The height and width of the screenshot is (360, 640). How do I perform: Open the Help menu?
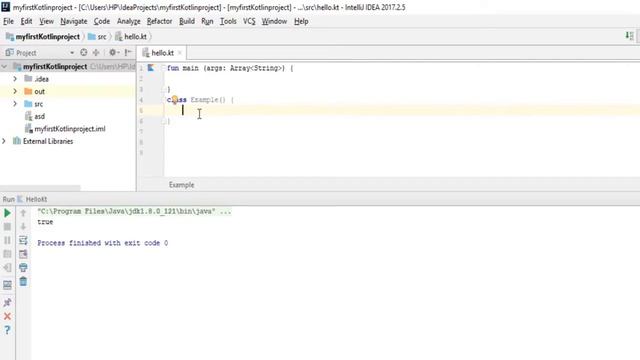tap(301, 21)
